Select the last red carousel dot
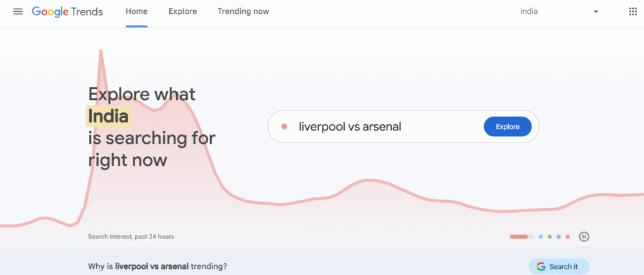 click(567, 237)
